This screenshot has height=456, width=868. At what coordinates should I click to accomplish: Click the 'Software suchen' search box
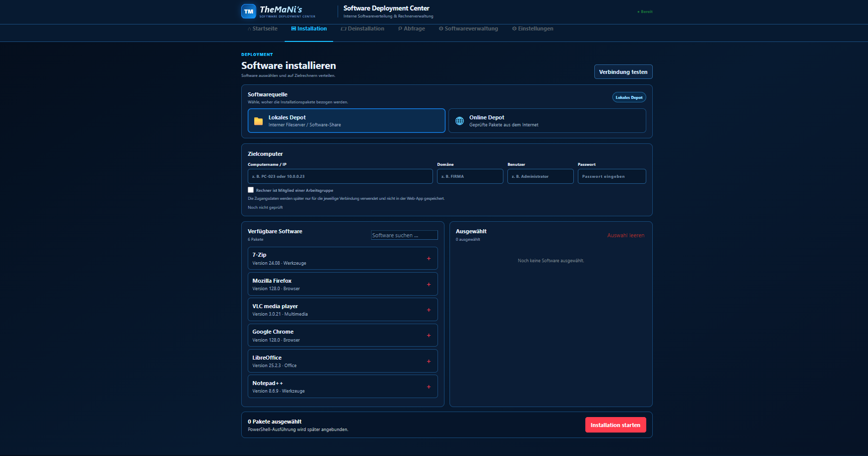[405, 235]
